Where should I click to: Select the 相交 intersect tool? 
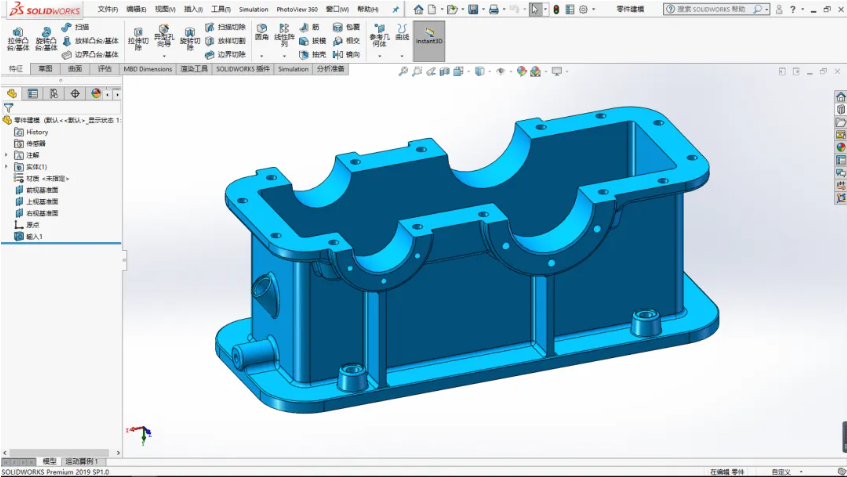pos(346,41)
